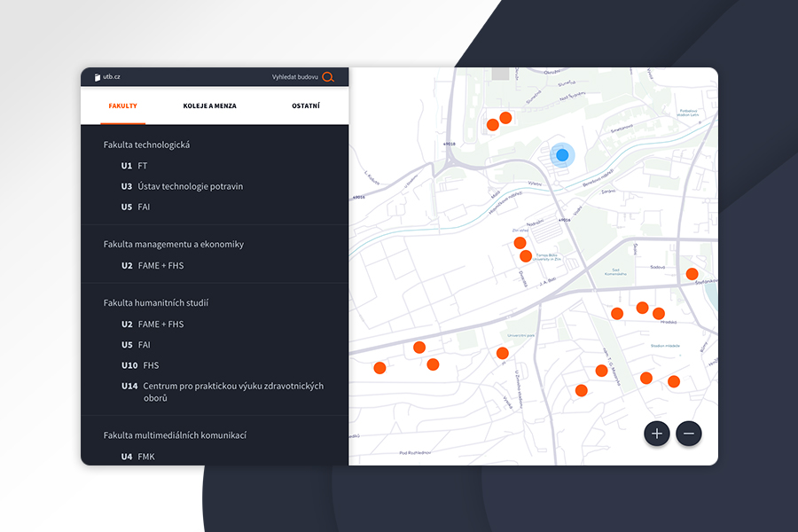Choose U4 FMK from the list
The image size is (798, 532).
(x=137, y=457)
